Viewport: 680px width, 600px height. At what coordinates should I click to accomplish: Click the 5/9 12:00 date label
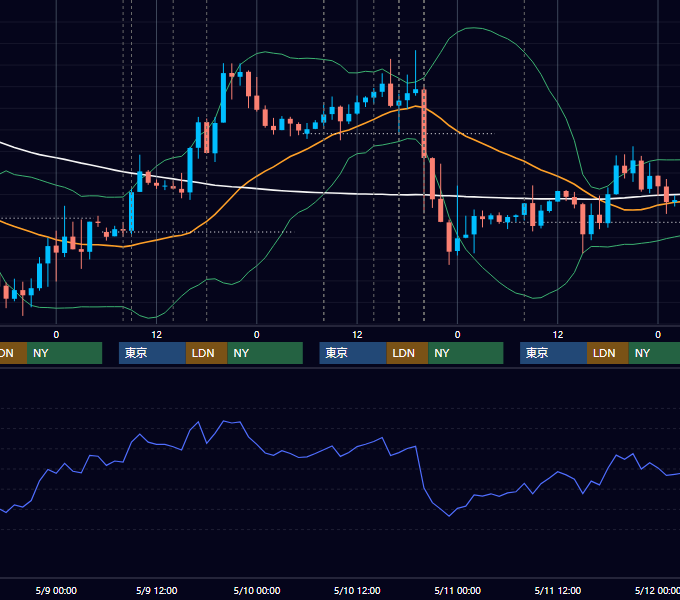pos(157,590)
